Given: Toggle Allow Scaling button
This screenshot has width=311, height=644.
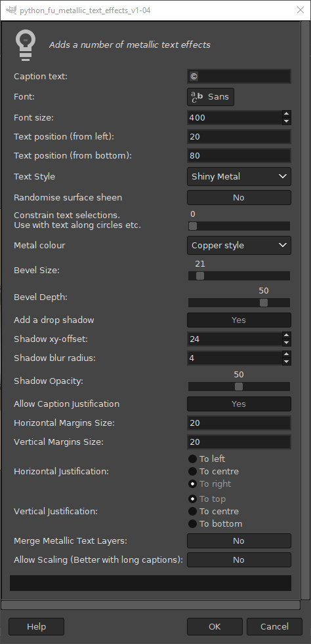Looking at the screenshot, I should 239,559.
